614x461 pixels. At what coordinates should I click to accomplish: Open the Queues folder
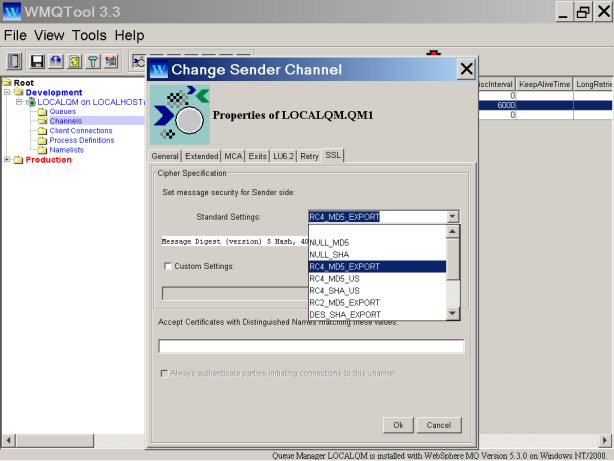[63, 112]
